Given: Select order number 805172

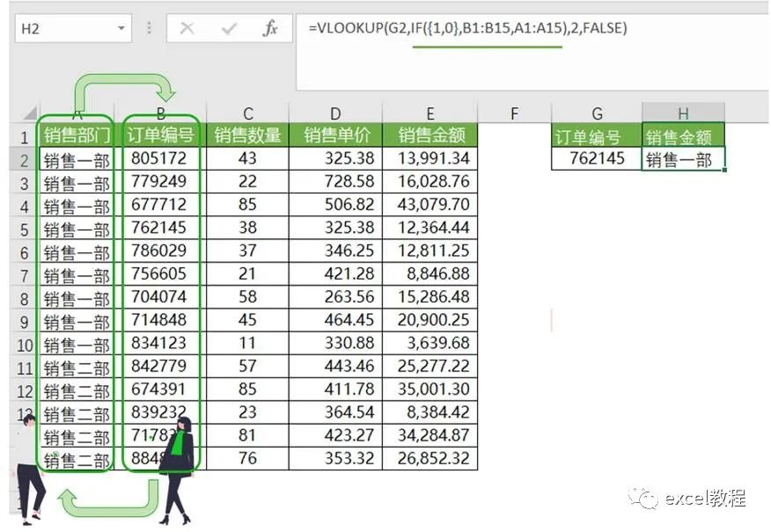Looking at the screenshot, I should pyautogui.click(x=160, y=158).
